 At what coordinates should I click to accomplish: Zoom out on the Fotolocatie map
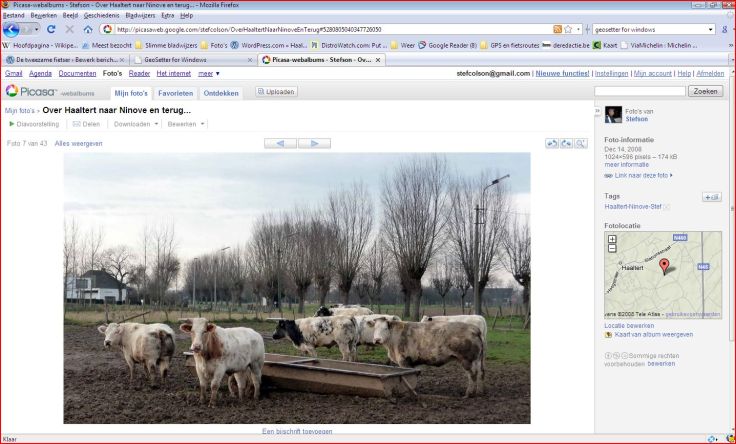coord(612,248)
